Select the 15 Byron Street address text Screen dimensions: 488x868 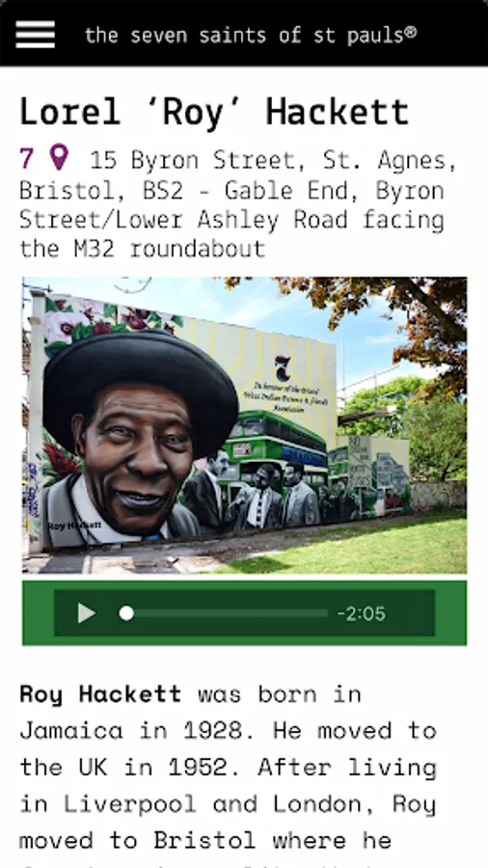pos(238,203)
